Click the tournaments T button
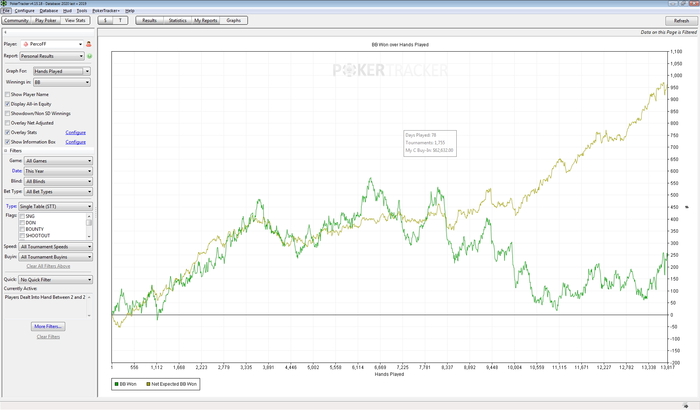 click(121, 20)
